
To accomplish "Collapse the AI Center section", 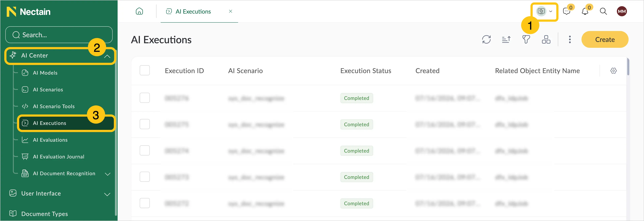I will [107, 56].
